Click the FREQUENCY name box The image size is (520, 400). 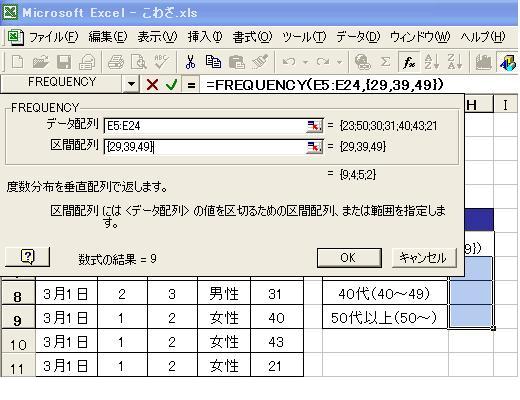(62, 82)
